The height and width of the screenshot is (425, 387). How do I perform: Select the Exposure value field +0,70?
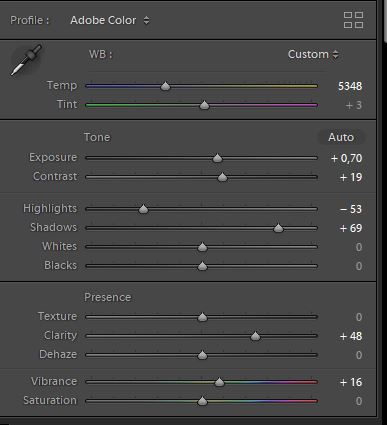(347, 158)
